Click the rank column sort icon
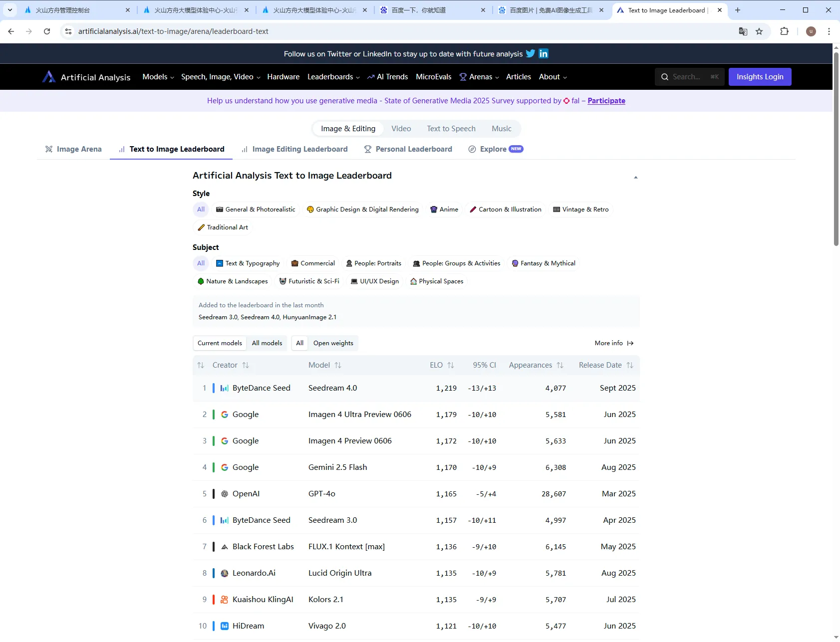 point(201,365)
